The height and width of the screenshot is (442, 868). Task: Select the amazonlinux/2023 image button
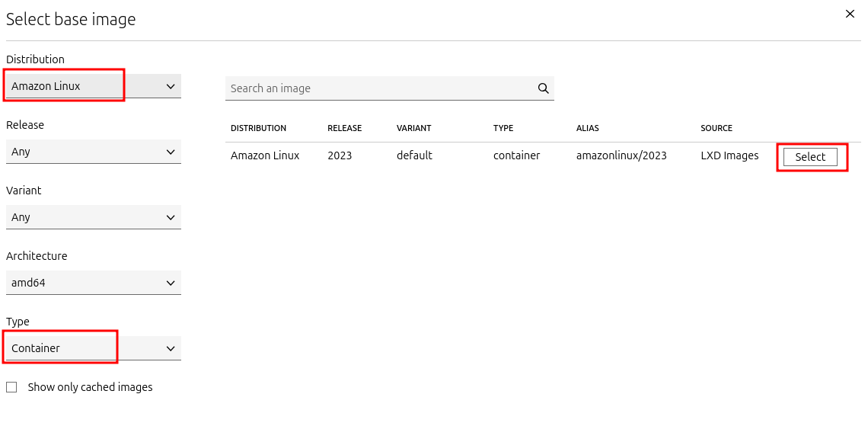(x=810, y=157)
